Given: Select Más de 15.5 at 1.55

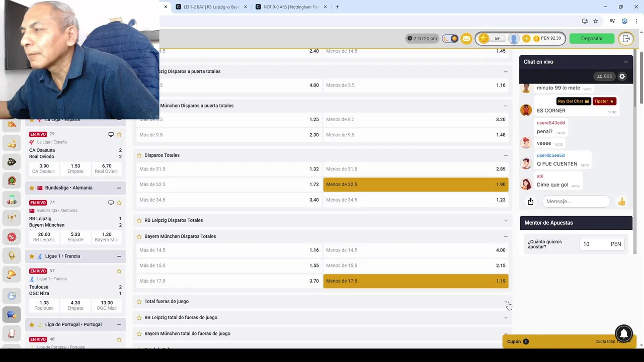Looking at the screenshot, I should (x=229, y=265).
